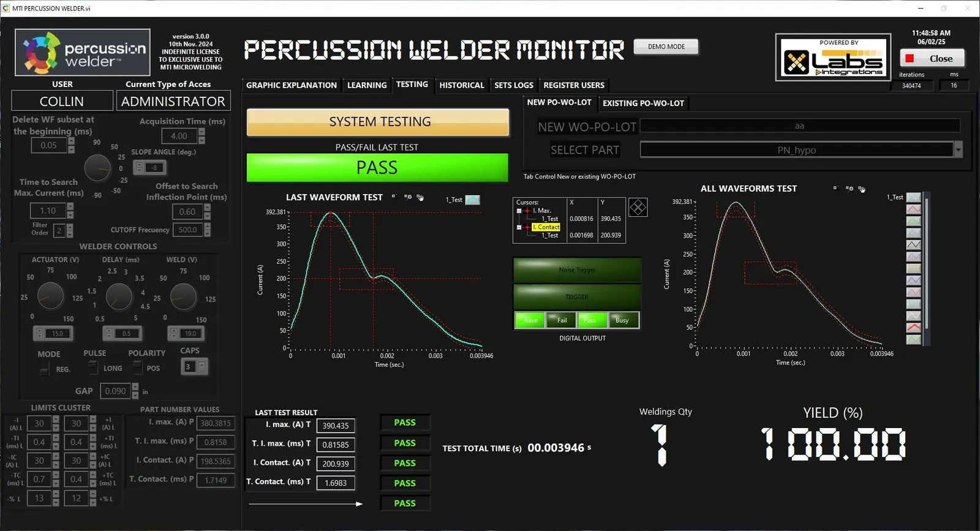
Task: Flip the PULSE LONG switch
Action: coord(93,367)
